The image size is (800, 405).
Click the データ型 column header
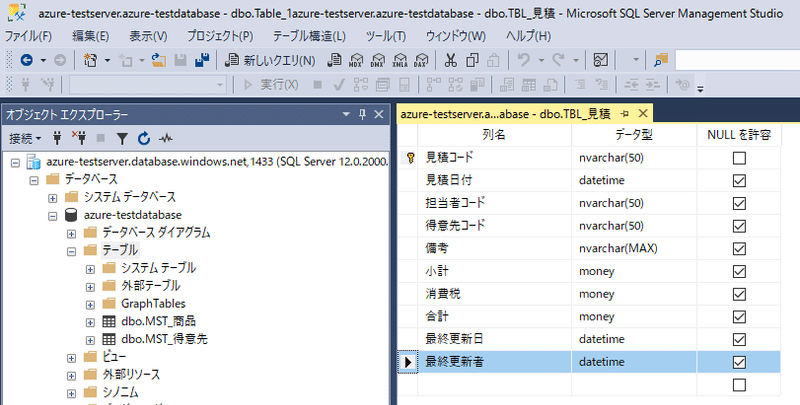634,135
